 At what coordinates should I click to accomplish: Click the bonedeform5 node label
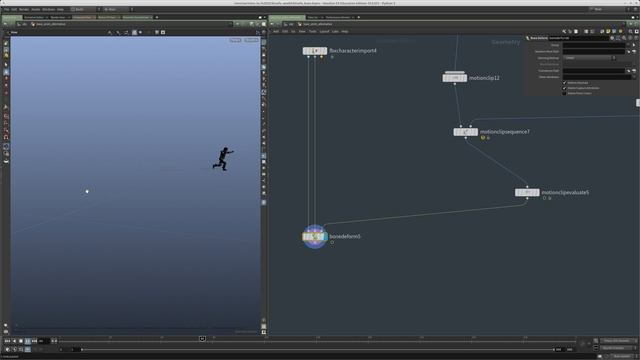tap(345, 236)
